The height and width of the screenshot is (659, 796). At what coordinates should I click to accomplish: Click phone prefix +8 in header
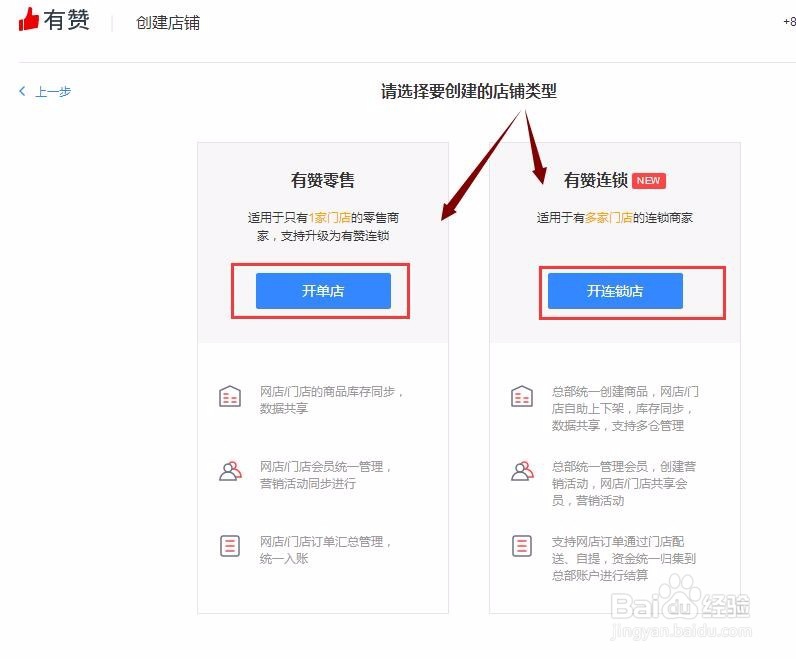pos(789,22)
